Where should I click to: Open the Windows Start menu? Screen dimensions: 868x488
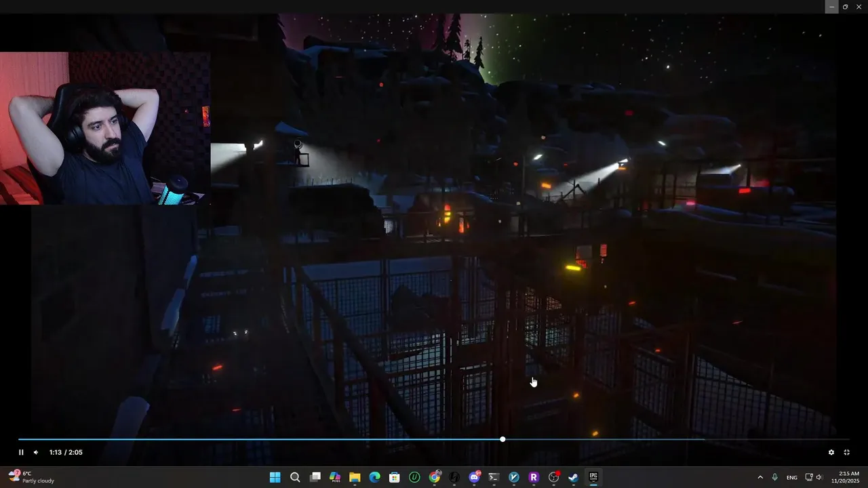275,477
